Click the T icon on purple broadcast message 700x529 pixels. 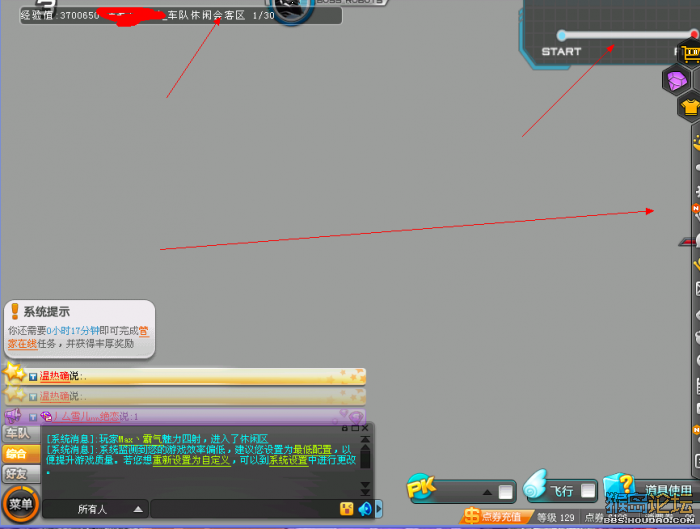tap(33, 417)
